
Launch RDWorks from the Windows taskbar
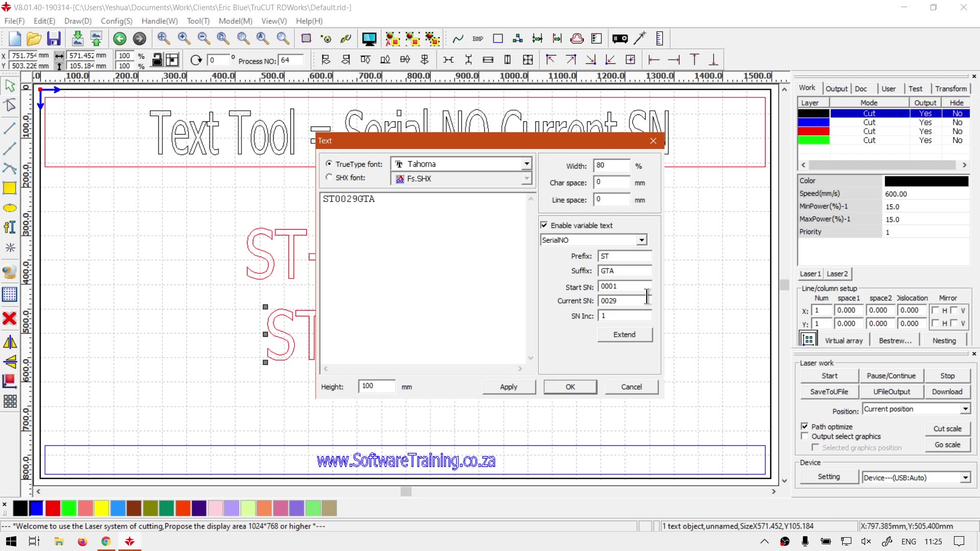(130, 541)
